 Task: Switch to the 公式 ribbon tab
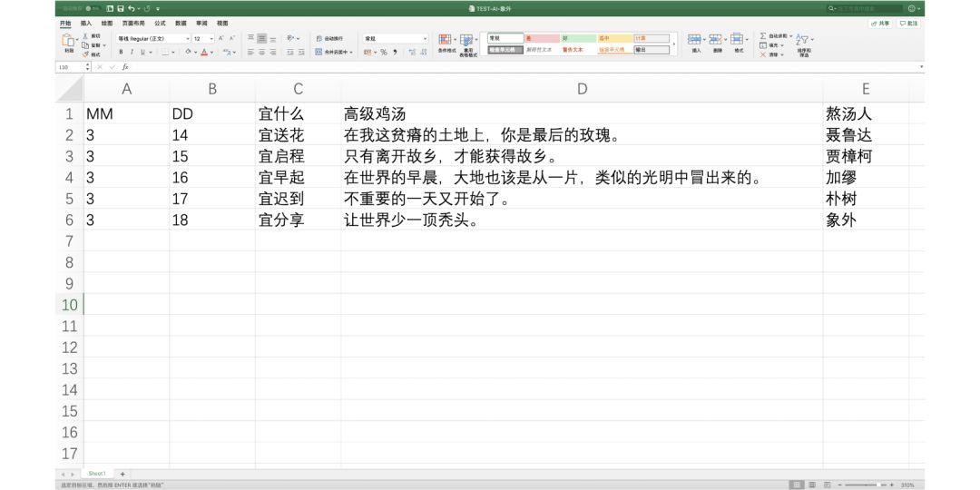(x=160, y=23)
